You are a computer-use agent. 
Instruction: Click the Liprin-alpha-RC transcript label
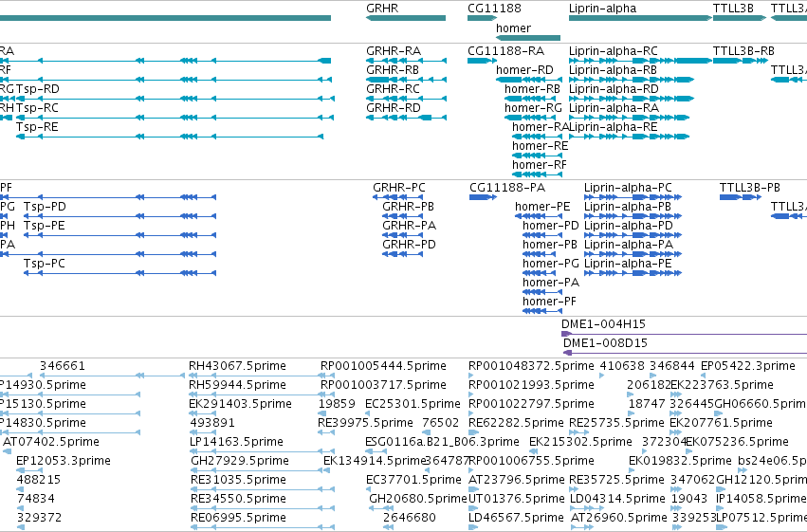coord(613,51)
